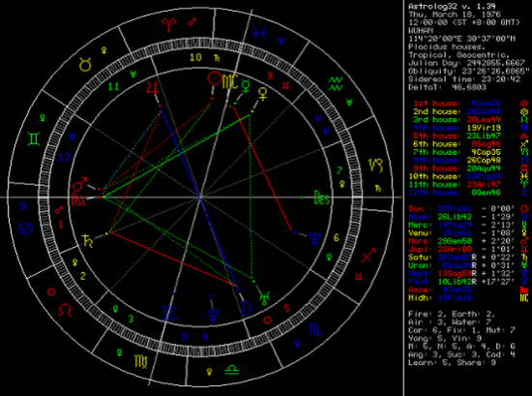The image size is (532, 396).
Task: Click the blue IC label
Action: tap(169, 313)
